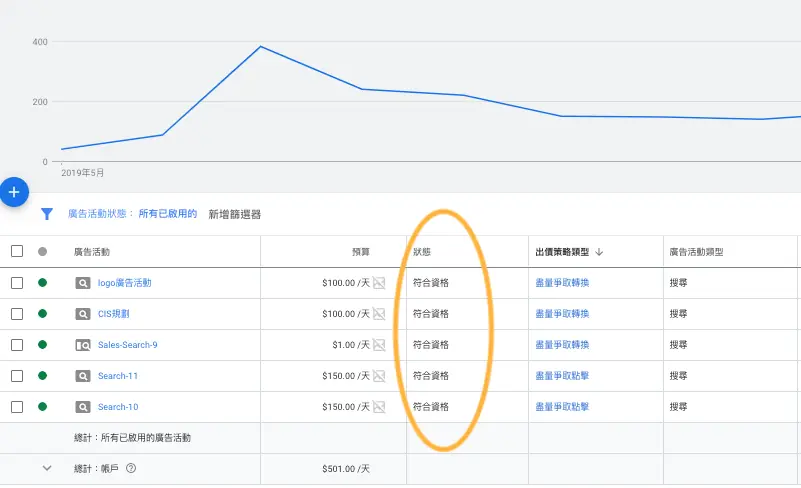Click 盡量爭取轉換 link in logo廣告活動 row
Screen dimensions: 801x488
562,283
